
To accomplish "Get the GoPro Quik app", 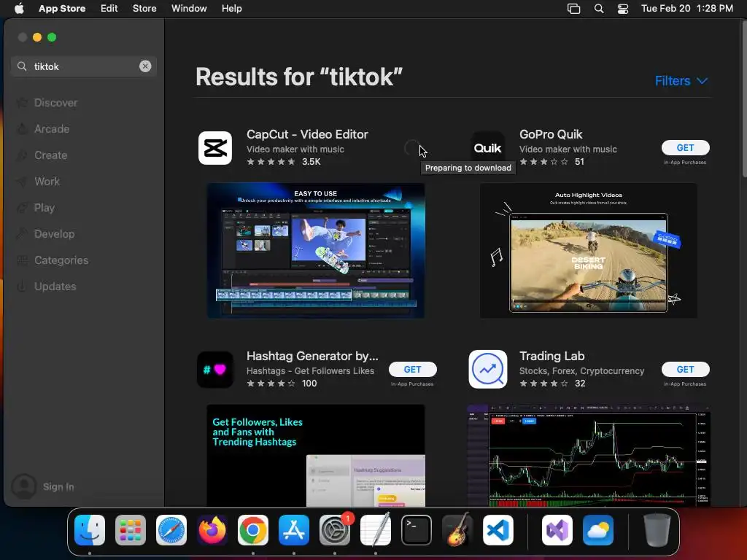I will [685, 147].
